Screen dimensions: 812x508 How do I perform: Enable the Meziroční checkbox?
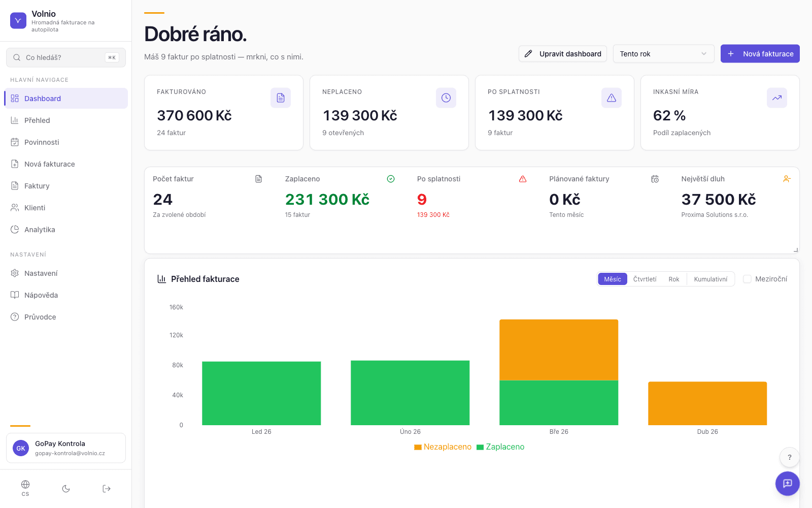click(x=747, y=279)
